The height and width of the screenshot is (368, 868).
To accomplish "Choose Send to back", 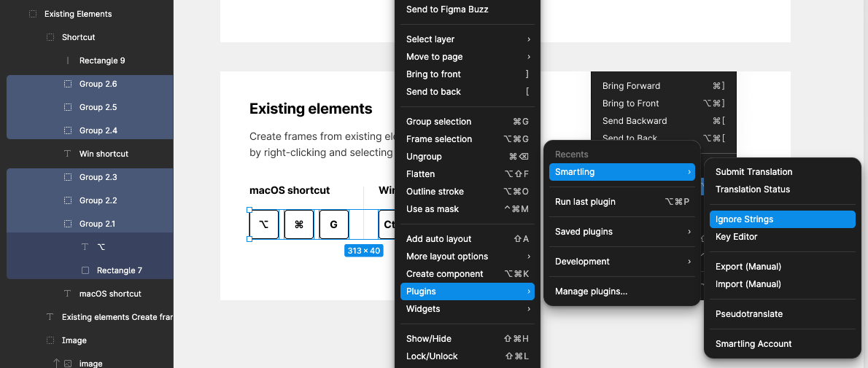I will coord(468,92).
